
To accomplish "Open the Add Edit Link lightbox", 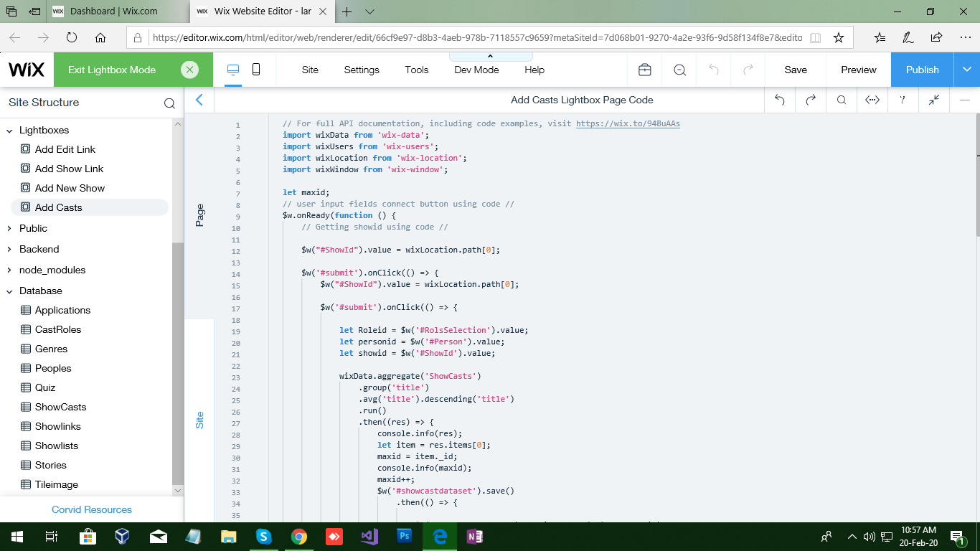I will click(x=65, y=149).
